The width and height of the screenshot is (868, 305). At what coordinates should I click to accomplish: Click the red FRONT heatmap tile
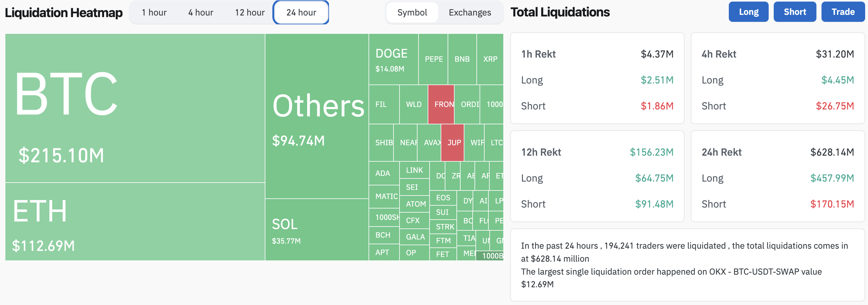(x=441, y=104)
